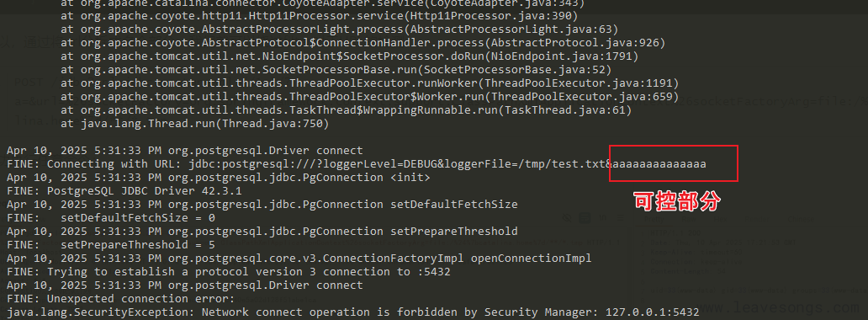Toggle the highlighted layout view icon
Screen dimensions: 868x320
pyautogui.click(x=585, y=218)
